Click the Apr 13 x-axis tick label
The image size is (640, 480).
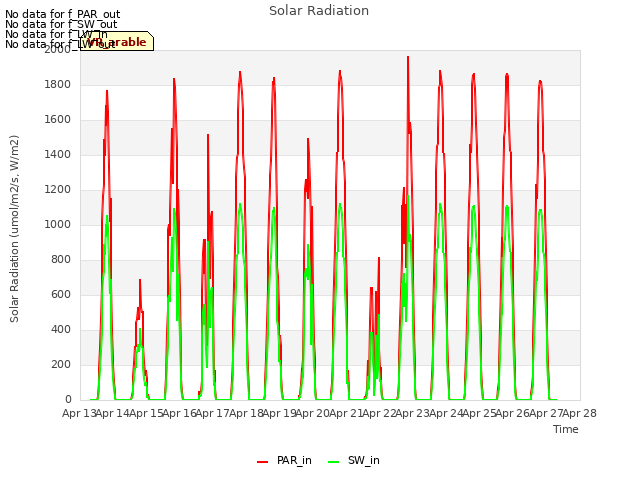80,413
